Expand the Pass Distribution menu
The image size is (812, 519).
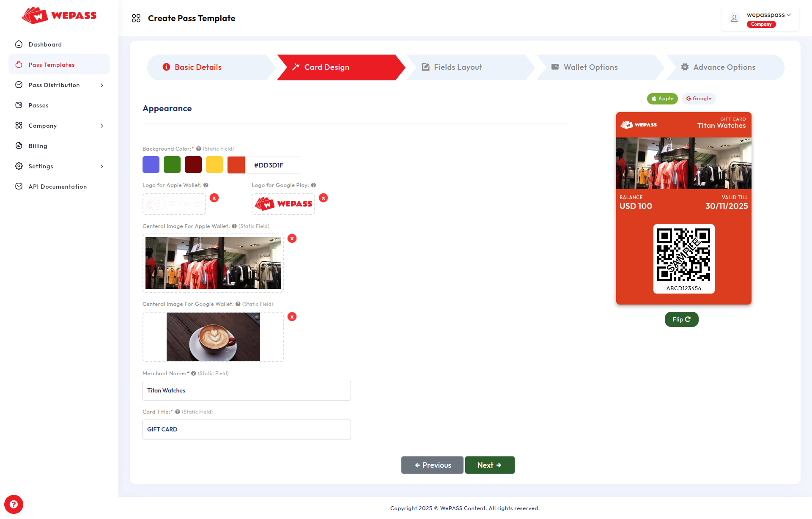54,85
